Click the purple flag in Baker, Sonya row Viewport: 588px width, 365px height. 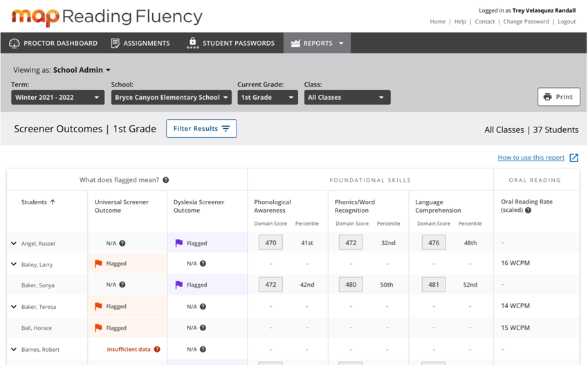[x=179, y=285]
